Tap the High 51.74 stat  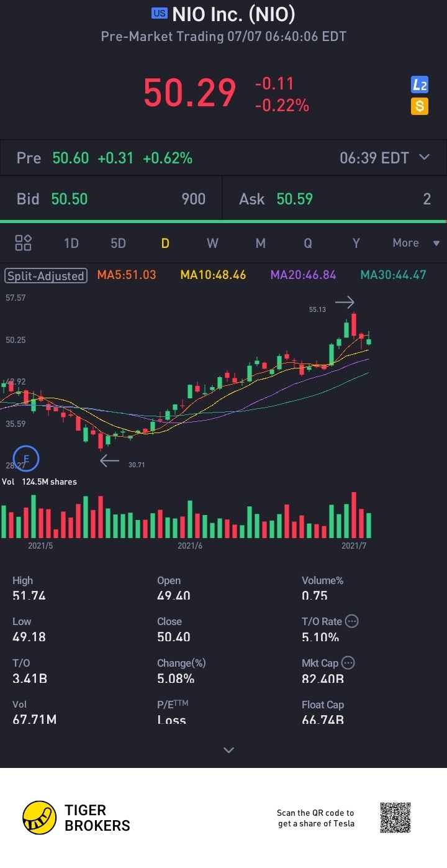click(29, 588)
